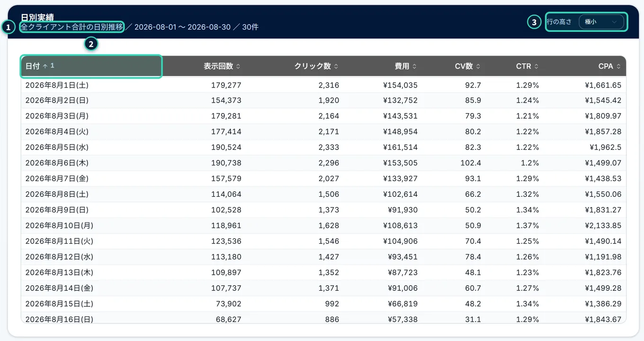
Task: Select the clicks value 1,373
Action: pyautogui.click(x=329, y=210)
